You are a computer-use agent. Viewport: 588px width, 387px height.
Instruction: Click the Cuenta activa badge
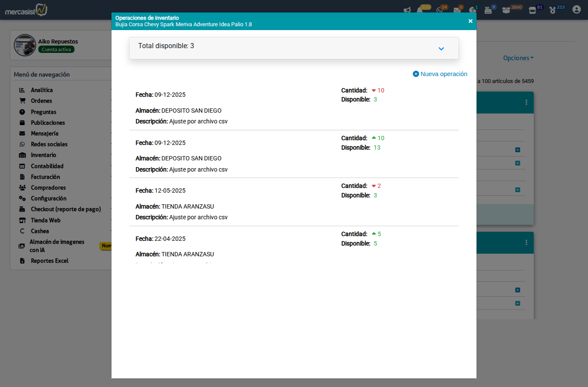click(x=56, y=49)
